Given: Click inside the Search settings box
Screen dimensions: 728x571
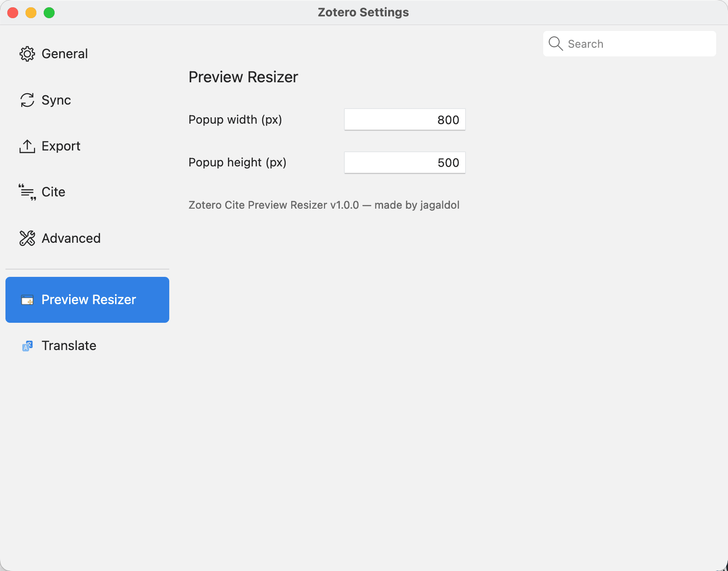Looking at the screenshot, I should tap(637, 44).
